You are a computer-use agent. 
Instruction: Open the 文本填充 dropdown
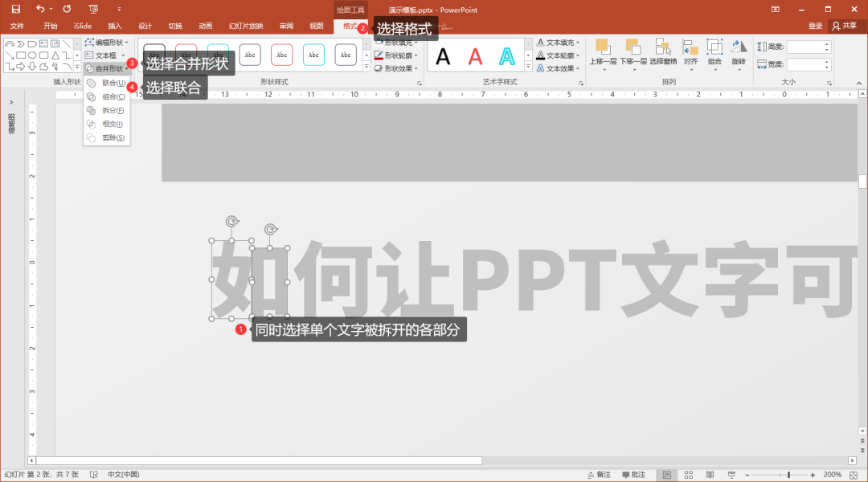coord(558,42)
